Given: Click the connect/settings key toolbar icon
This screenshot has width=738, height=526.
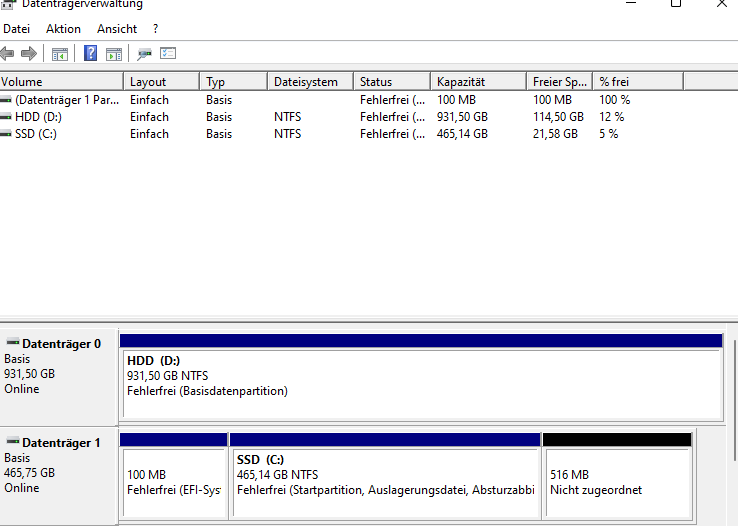Looking at the screenshot, I should [x=144, y=54].
